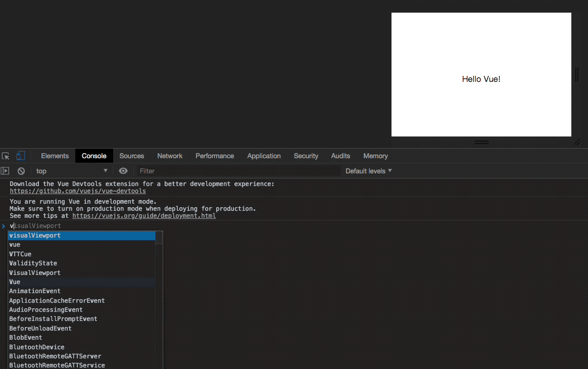This screenshot has height=369, width=588.
Task: Click the Hello Vue! text in preview
Action: tap(481, 79)
